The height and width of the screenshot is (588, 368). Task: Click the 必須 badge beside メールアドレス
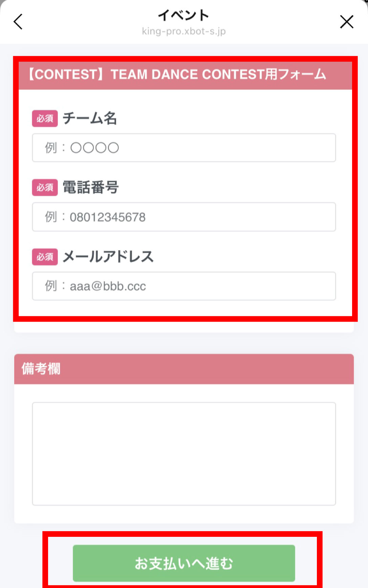45,257
